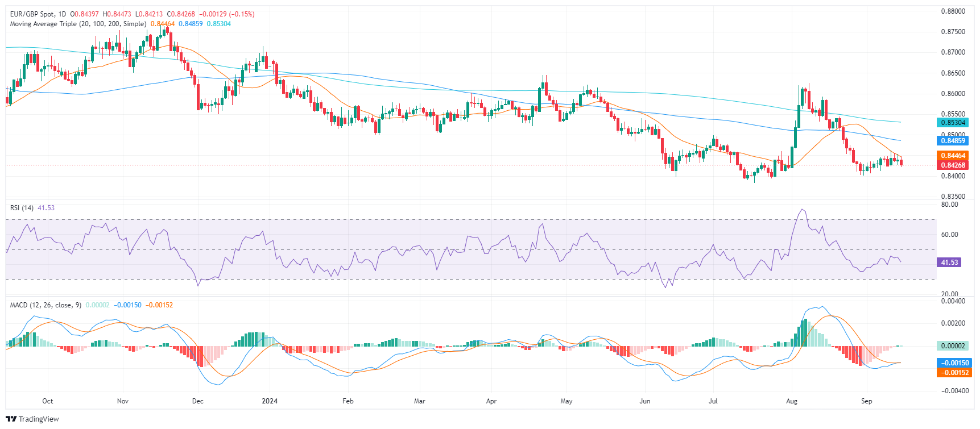
Task: Click the Oct label on the time axis
Action: click(48, 401)
